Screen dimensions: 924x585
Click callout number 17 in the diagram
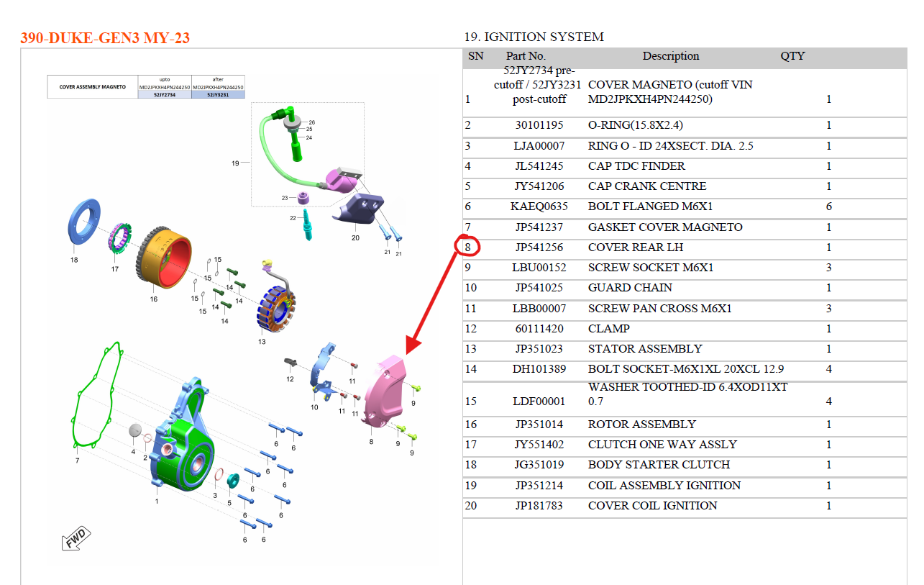(x=114, y=268)
